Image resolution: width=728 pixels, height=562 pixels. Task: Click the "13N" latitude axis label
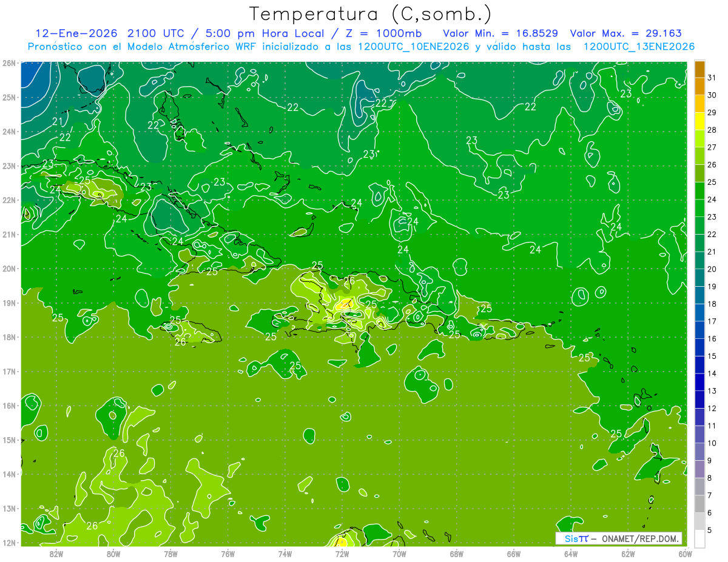click(8, 509)
